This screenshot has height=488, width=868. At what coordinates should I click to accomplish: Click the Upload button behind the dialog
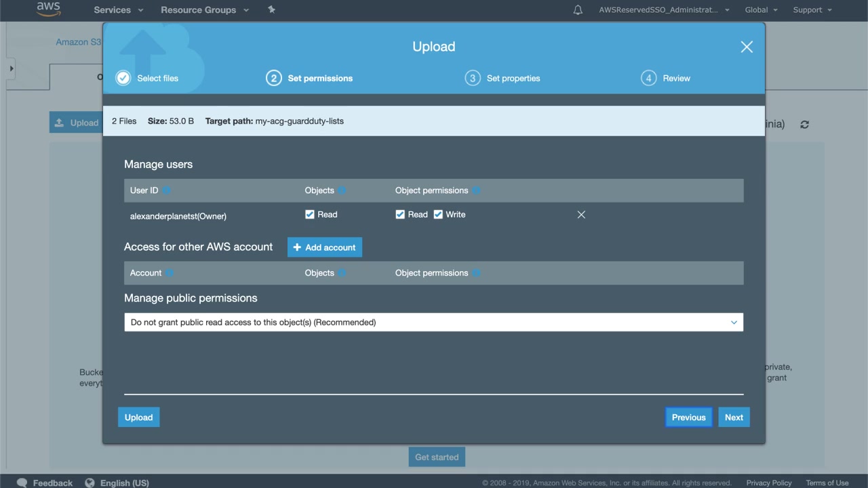[x=77, y=123]
